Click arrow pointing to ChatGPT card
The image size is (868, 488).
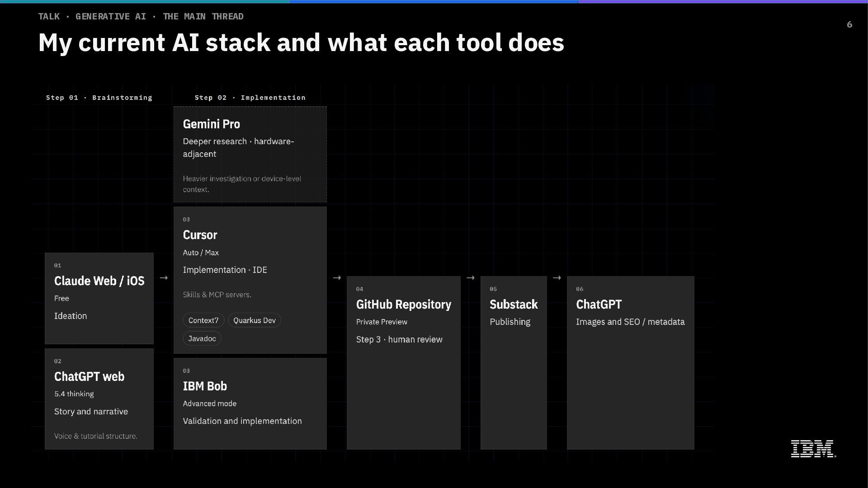pos(557,278)
